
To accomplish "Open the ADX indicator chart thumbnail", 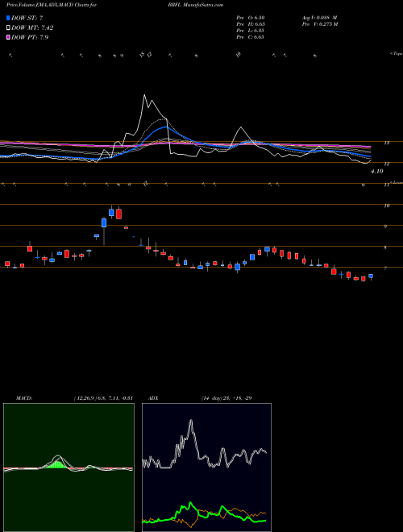I will click(x=206, y=468).
